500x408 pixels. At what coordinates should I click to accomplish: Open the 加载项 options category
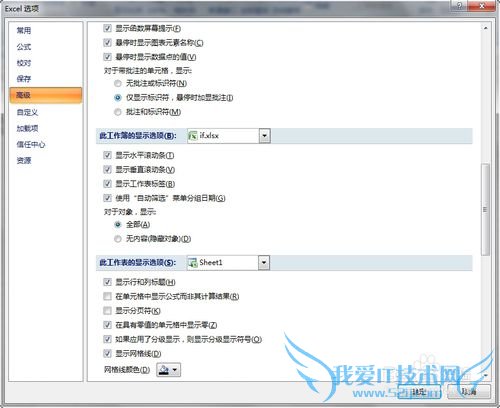[27, 128]
